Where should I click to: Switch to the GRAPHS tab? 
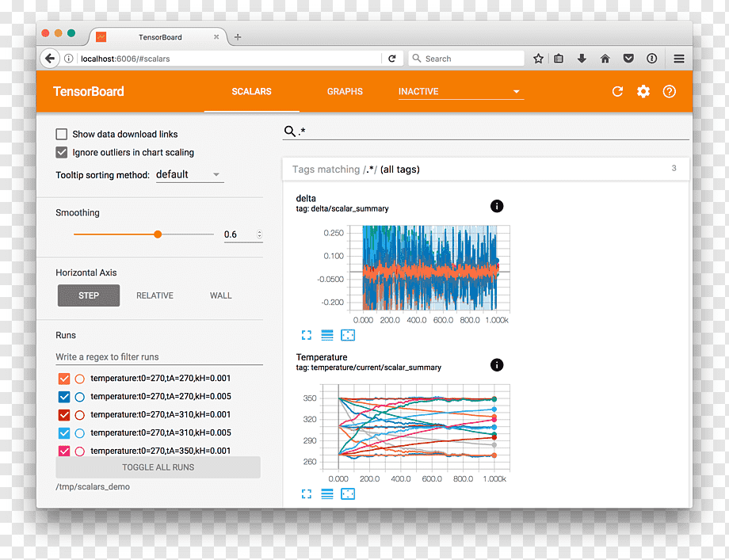345,92
